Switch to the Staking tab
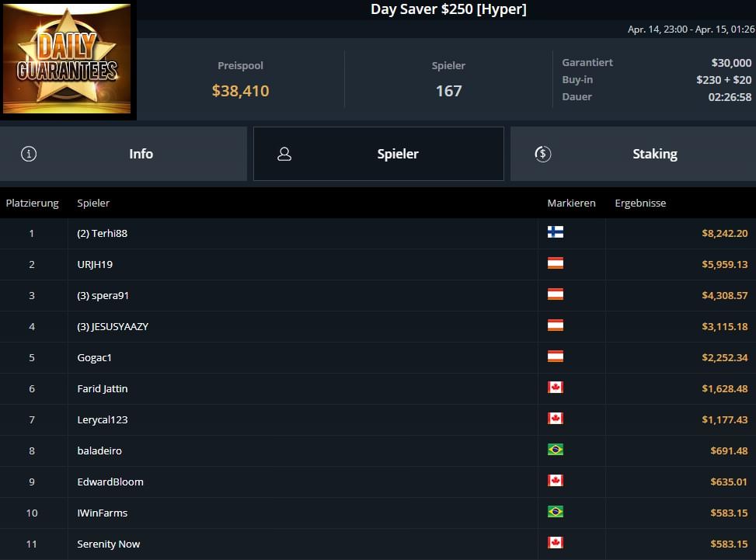Image resolution: width=756 pixels, height=560 pixels. pos(632,154)
